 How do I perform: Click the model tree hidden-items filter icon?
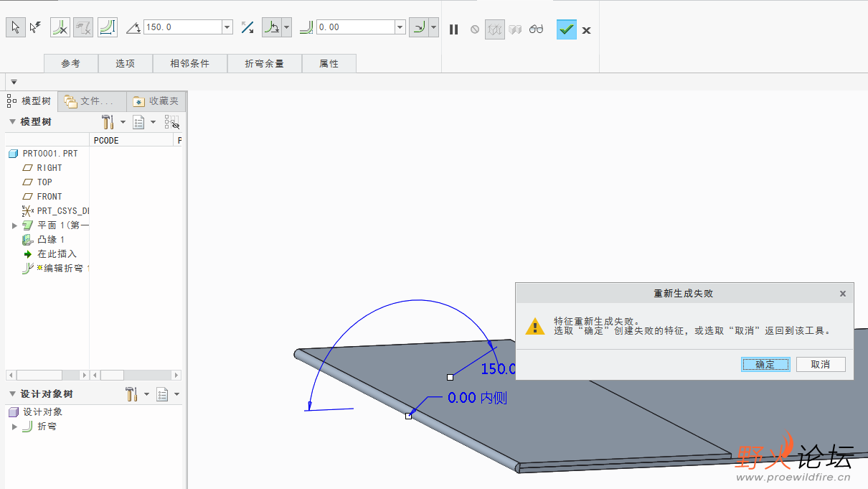click(172, 122)
